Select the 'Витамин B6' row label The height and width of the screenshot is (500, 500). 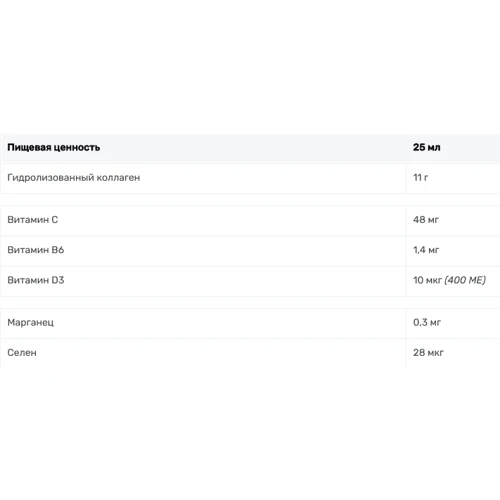click(x=35, y=250)
